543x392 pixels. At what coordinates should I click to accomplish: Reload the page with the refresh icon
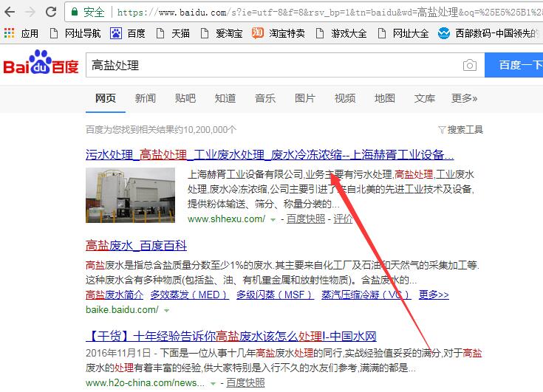51,12
